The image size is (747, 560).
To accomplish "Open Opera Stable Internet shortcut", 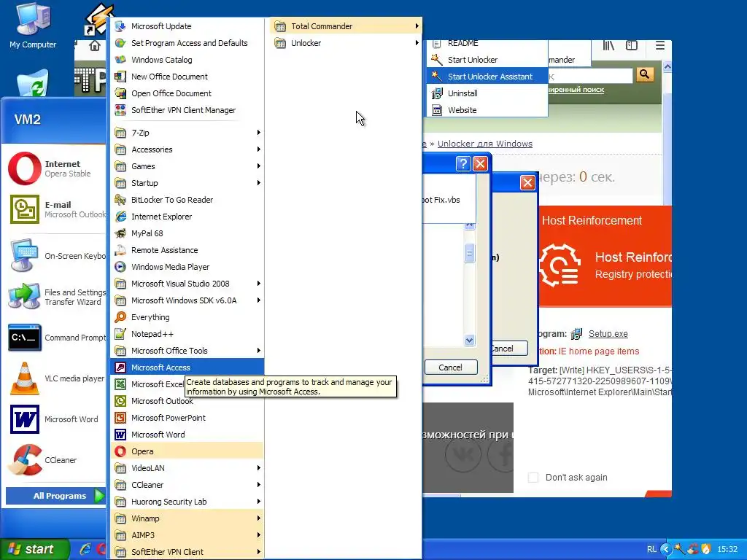I will tap(55, 168).
